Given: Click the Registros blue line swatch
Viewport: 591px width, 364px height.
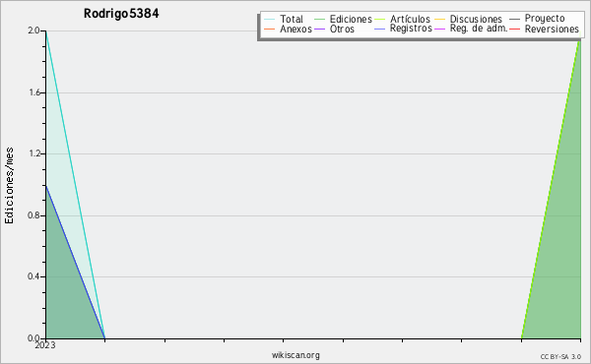Looking at the screenshot, I should coord(379,29).
